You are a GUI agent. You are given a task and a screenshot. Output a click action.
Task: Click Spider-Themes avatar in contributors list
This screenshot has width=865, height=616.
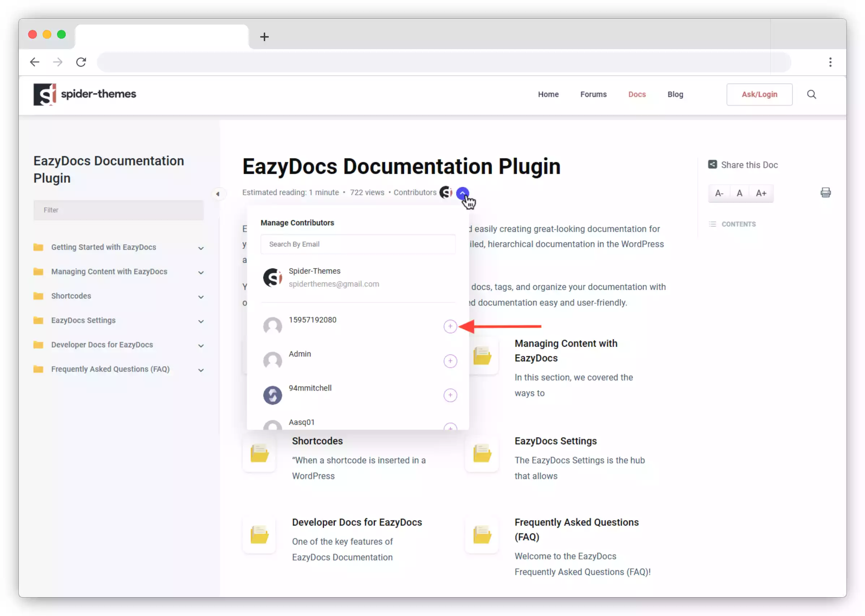(x=272, y=277)
